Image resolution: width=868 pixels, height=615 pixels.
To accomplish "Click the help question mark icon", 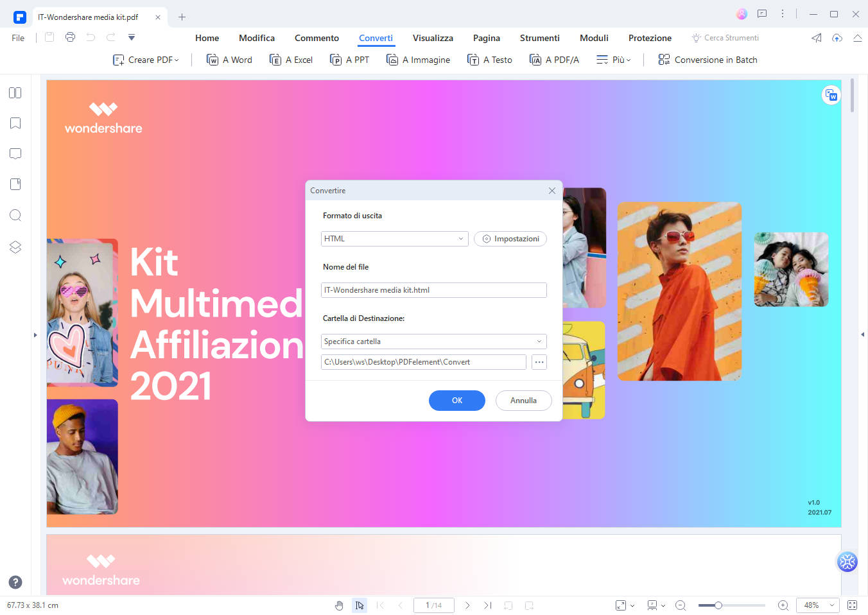I will point(15,582).
